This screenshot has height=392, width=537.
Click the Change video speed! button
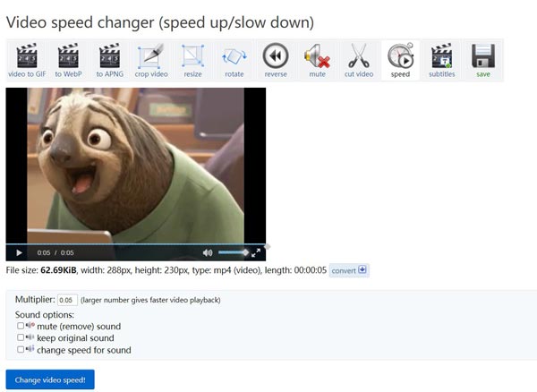(50, 379)
